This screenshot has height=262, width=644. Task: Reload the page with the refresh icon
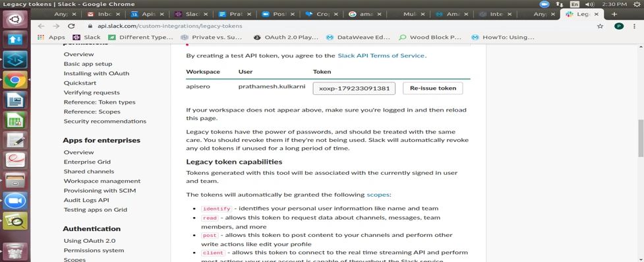click(71, 26)
